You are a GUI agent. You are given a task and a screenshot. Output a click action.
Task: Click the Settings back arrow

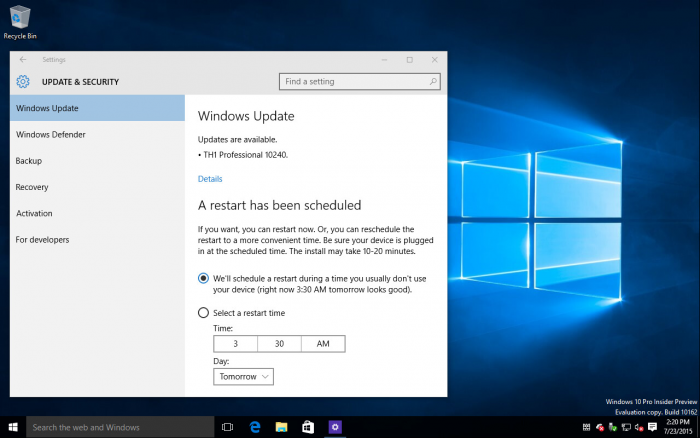pyautogui.click(x=23, y=59)
